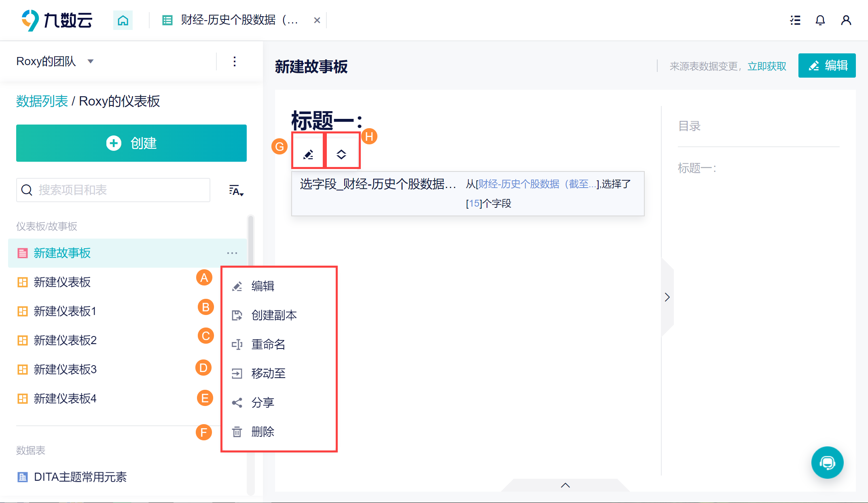Expand the Roxy的团队 team dropdown
This screenshot has height=503, width=868.
tap(91, 61)
